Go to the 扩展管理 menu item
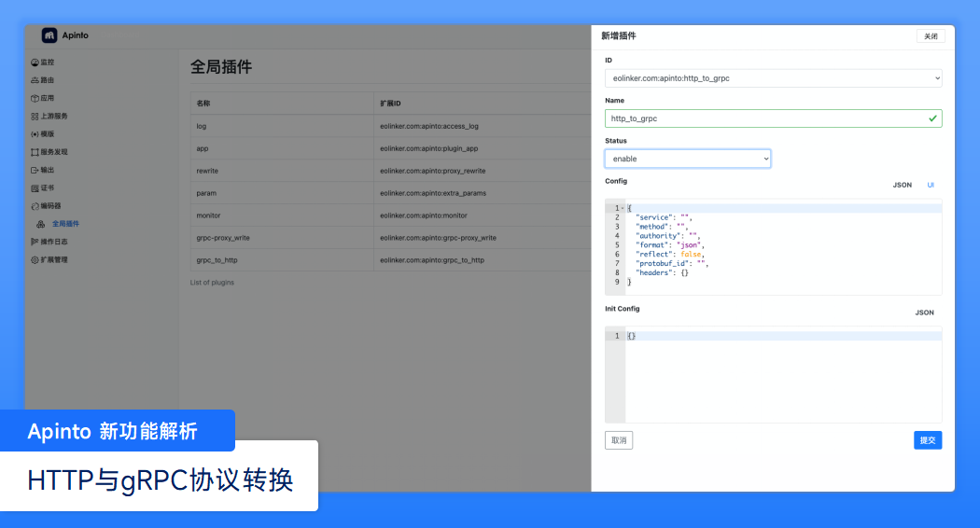Screen dimensions: 980x528 pyautogui.click(x=54, y=260)
